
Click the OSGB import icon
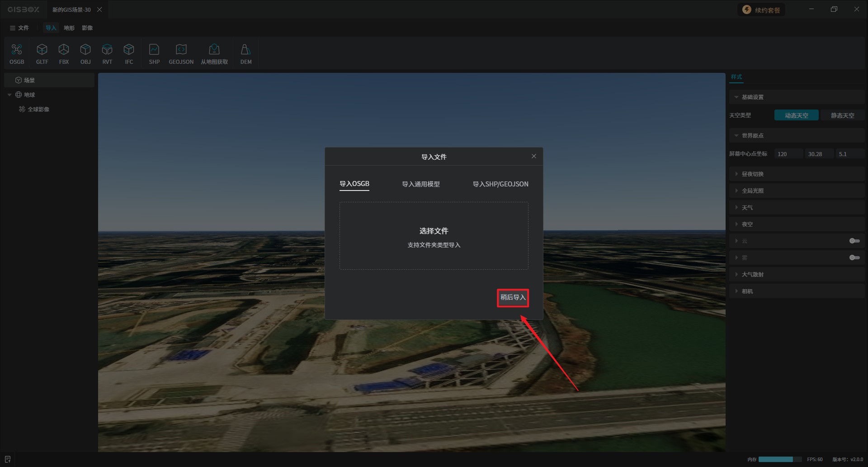point(17,53)
